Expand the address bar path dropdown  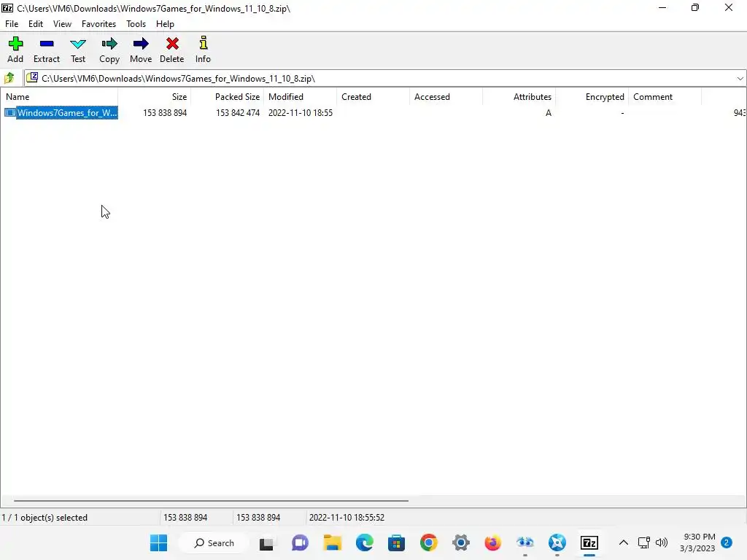coord(740,79)
